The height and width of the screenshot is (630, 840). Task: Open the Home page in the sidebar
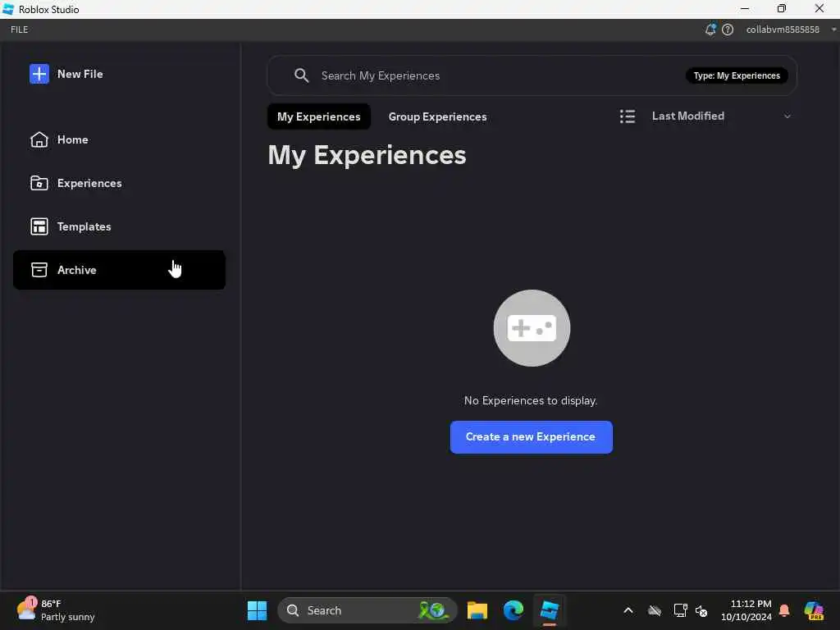pyautogui.click(x=119, y=139)
